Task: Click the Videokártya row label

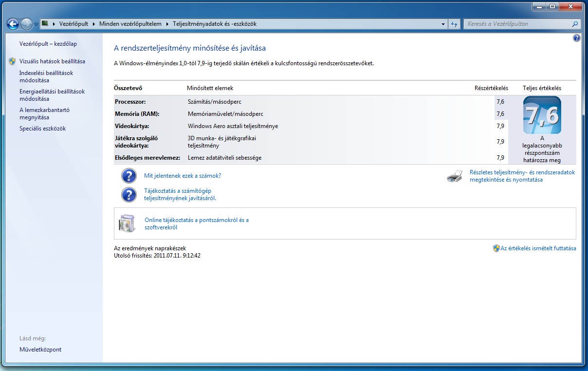Action: click(x=132, y=126)
